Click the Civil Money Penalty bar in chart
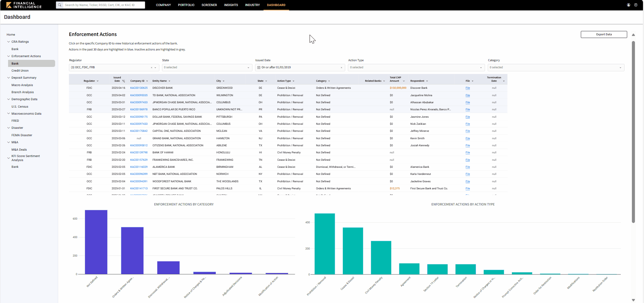This screenshot has height=303, width=644. coord(381,258)
